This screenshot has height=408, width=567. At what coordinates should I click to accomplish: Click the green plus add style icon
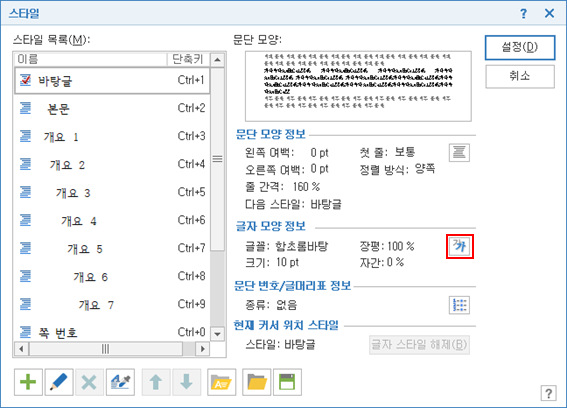click(x=28, y=382)
